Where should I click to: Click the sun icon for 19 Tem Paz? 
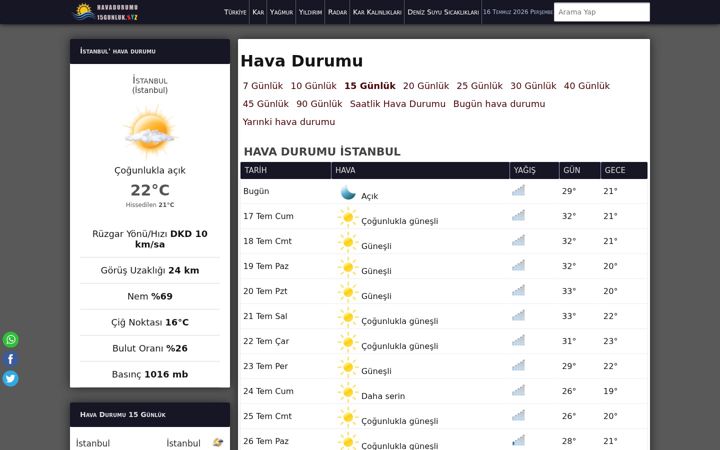click(348, 267)
